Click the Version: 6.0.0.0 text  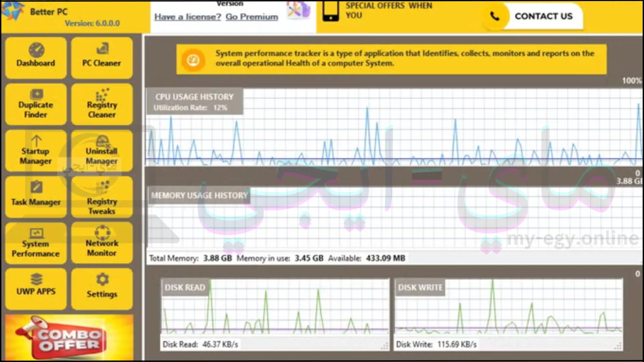pos(92,23)
